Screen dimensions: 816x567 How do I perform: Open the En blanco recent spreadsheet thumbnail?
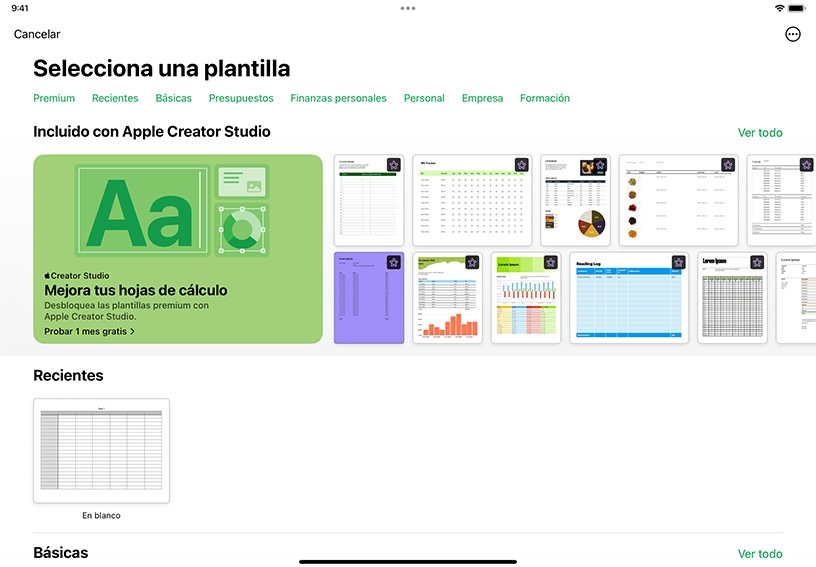101,451
